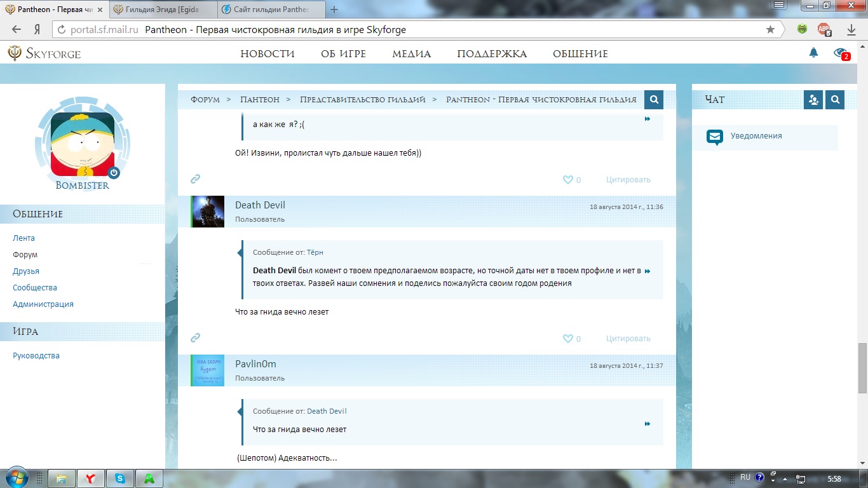Image resolution: width=868 pixels, height=488 pixels.
Task: Like Death Devil's post heart icon
Action: click(568, 339)
